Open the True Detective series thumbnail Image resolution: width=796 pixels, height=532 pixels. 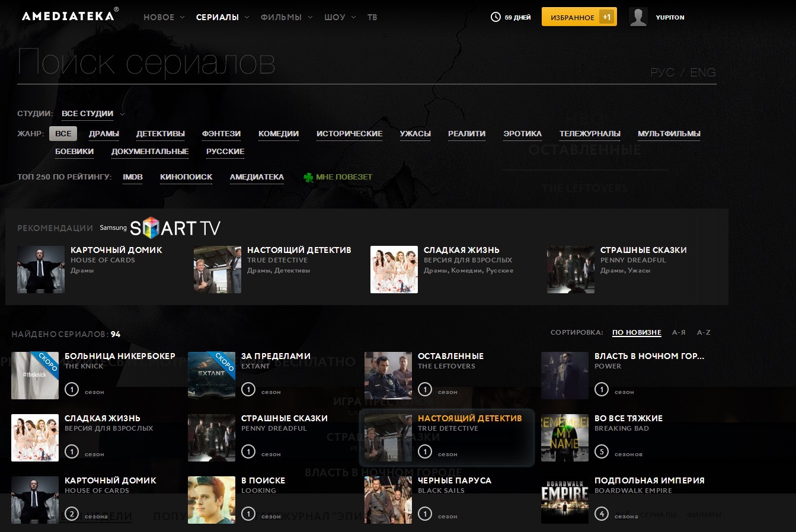coord(388,437)
